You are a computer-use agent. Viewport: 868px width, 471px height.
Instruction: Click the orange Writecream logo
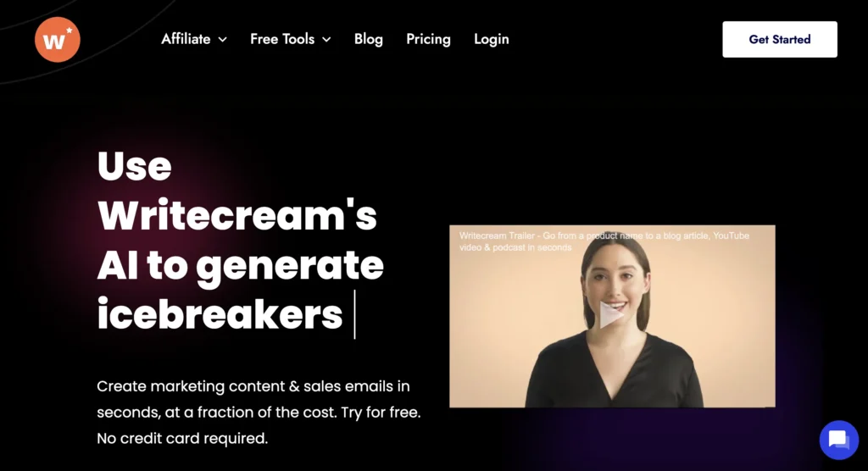coord(58,39)
